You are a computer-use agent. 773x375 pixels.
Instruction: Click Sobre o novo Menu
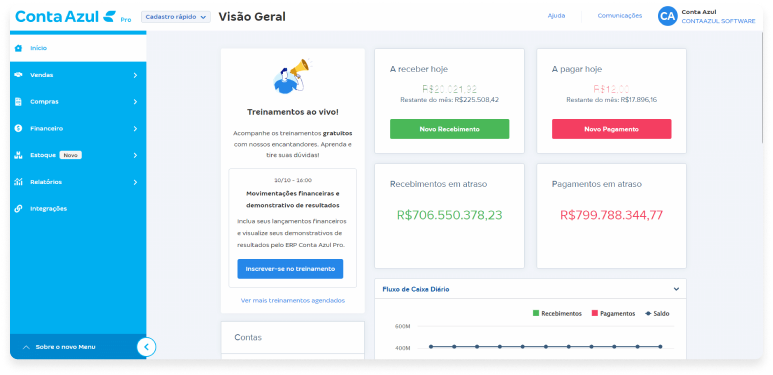(66, 347)
